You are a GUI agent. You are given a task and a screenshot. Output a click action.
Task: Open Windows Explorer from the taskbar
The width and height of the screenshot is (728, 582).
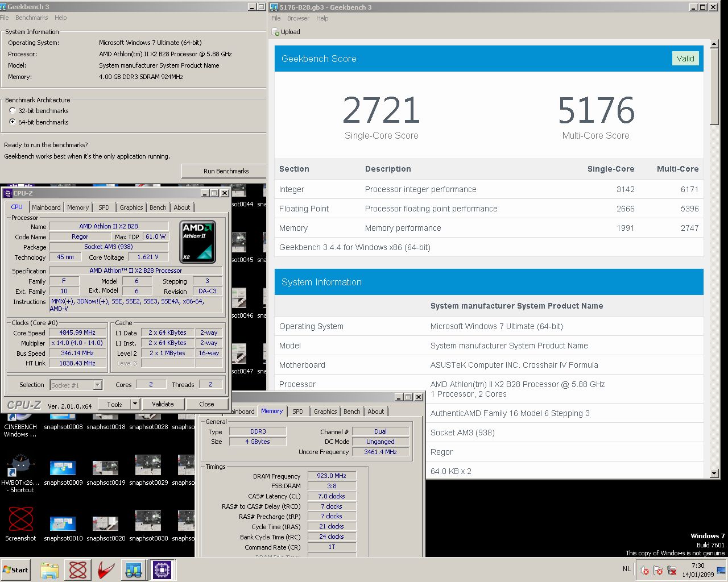49,570
